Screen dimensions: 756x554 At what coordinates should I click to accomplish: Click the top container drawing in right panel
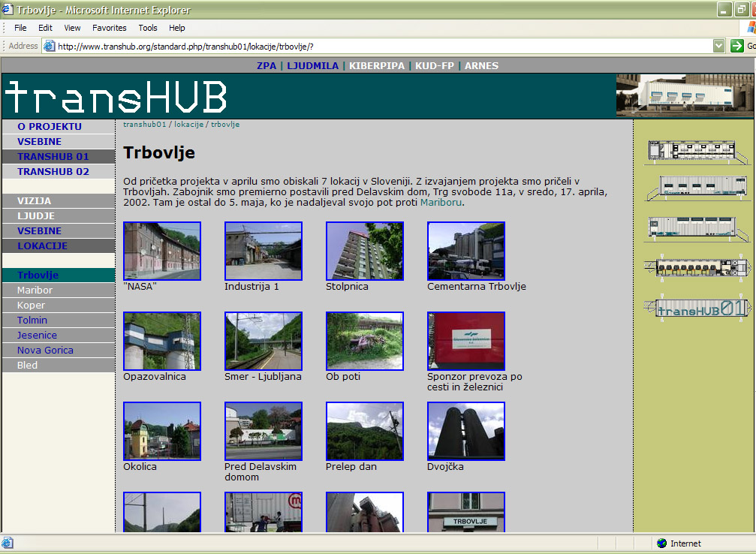point(697,152)
